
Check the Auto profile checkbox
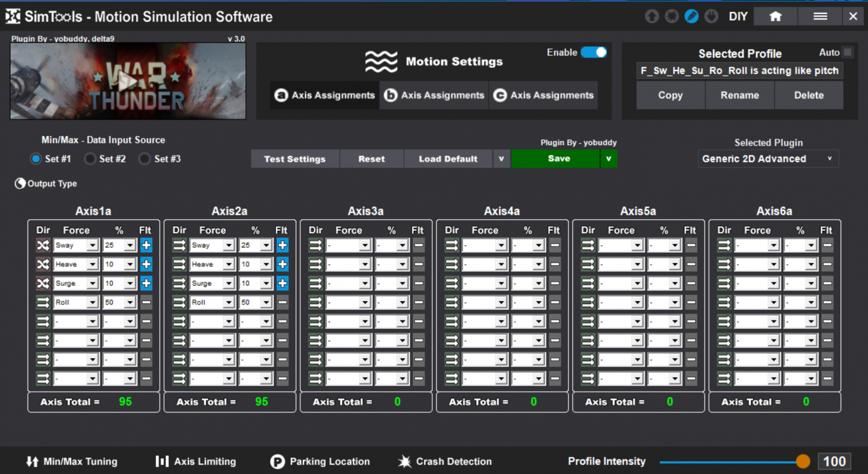coord(848,53)
